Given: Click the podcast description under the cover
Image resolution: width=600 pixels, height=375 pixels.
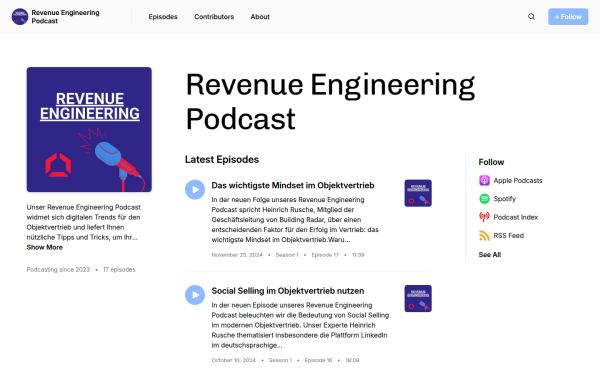Looking at the screenshot, I should 83,222.
